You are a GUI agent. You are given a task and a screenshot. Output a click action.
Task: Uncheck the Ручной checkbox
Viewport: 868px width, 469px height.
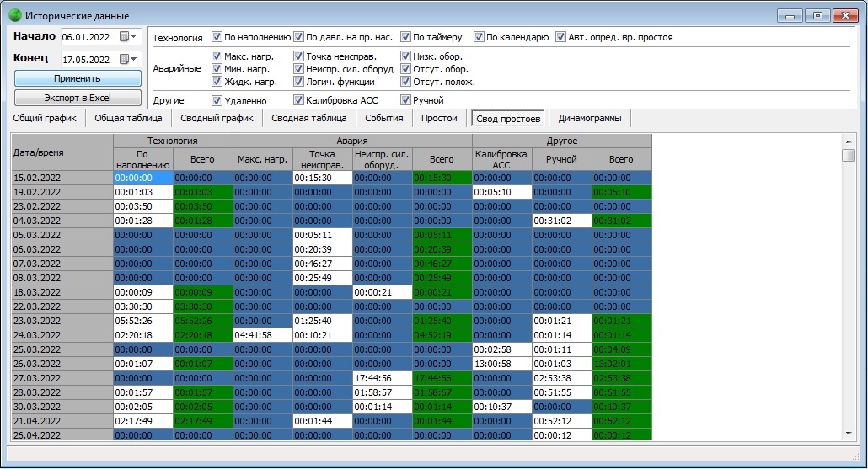(405, 100)
